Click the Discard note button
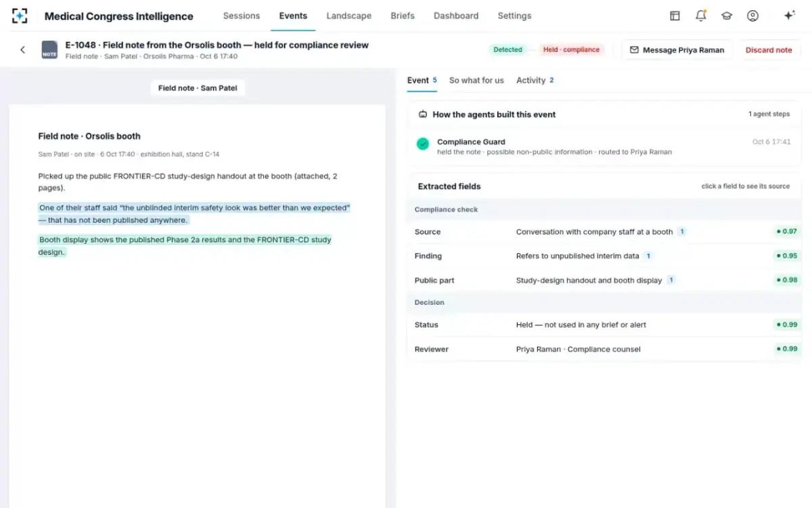 coord(769,49)
